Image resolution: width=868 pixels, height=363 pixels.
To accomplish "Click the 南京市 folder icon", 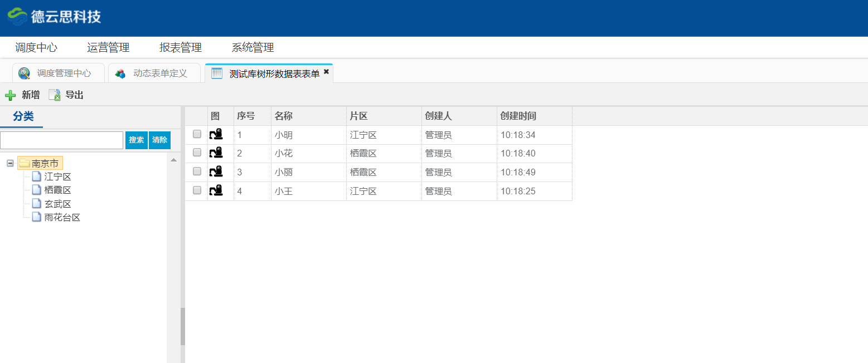I will [25, 164].
